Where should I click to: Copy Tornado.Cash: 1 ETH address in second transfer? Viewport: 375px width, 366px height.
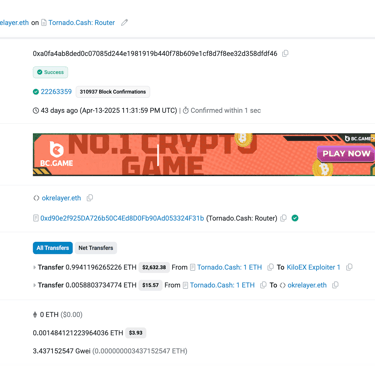coord(263,285)
